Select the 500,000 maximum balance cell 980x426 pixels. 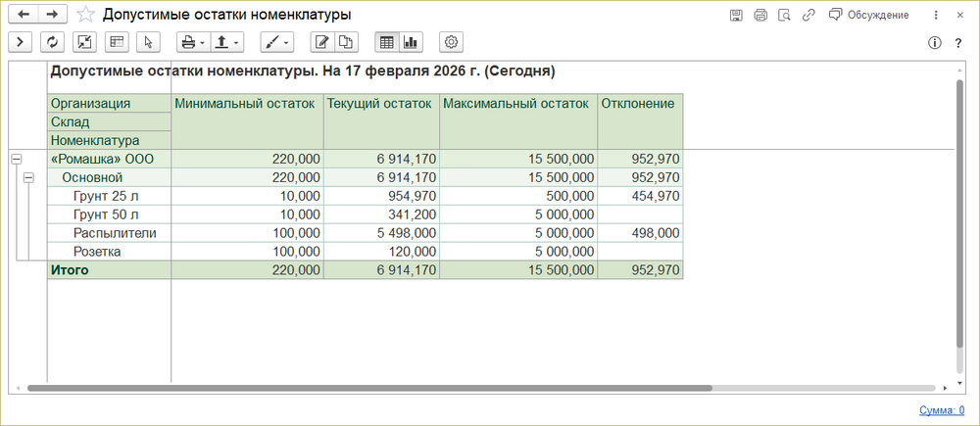coord(518,197)
